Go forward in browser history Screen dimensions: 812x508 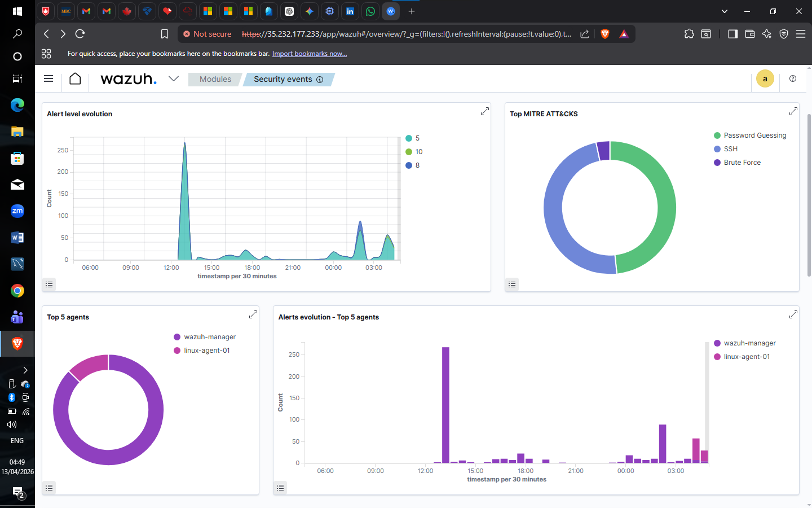tap(63, 34)
